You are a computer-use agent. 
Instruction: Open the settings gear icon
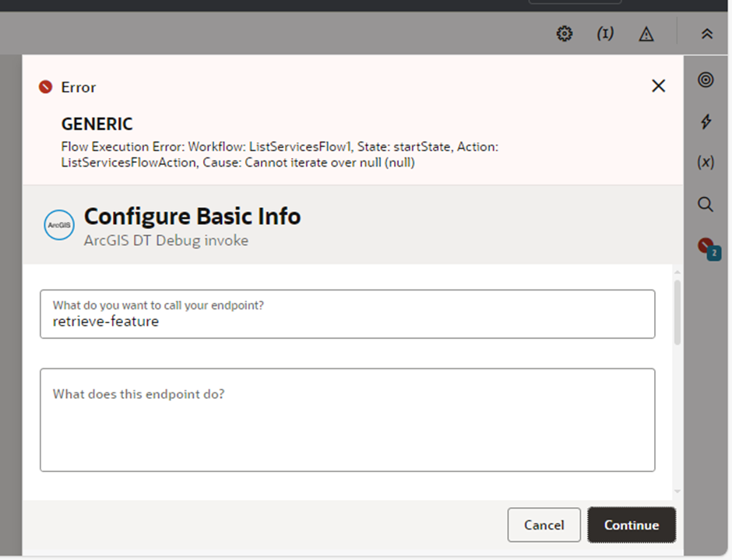pyautogui.click(x=565, y=33)
